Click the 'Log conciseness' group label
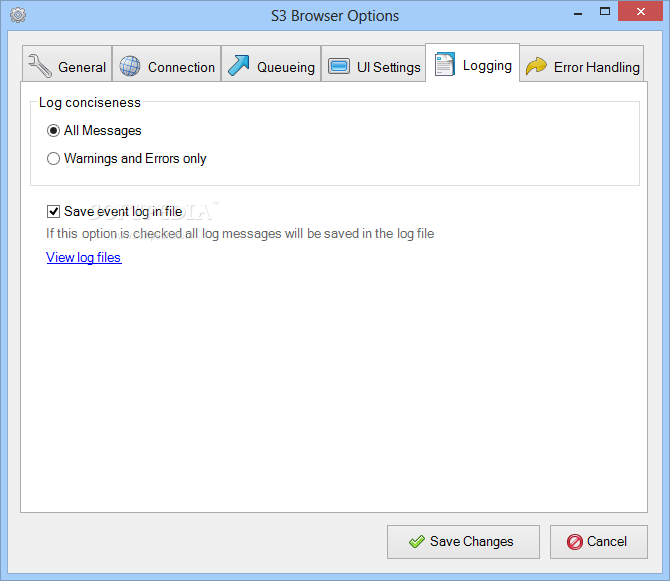The width and height of the screenshot is (670, 581). point(90,103)
